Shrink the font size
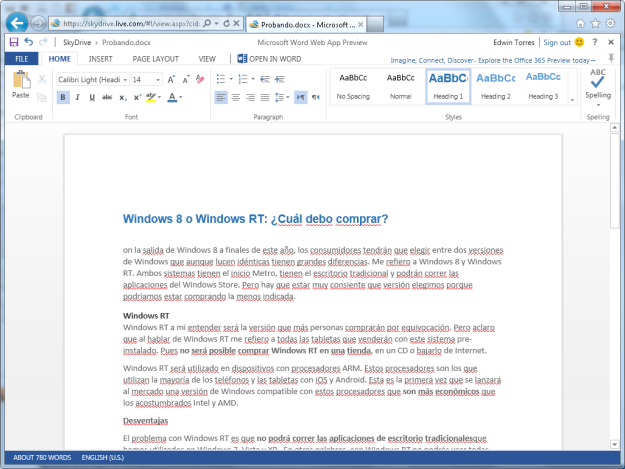The image size is (625, 469). 186,80
